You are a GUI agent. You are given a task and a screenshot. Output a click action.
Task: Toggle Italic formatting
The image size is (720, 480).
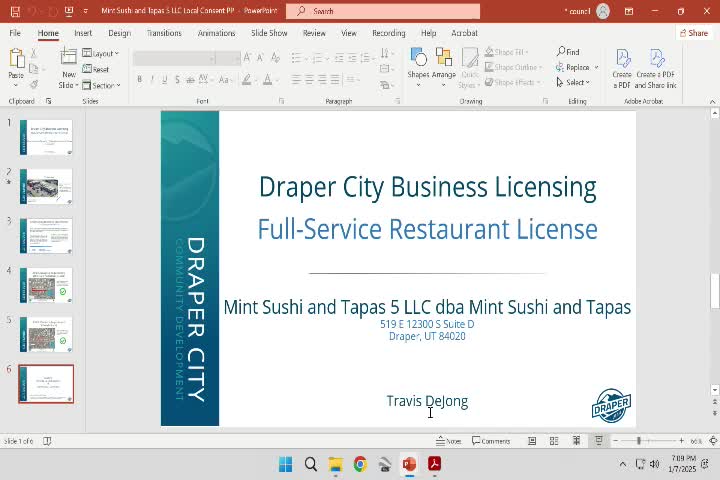(x=152, y=80)
